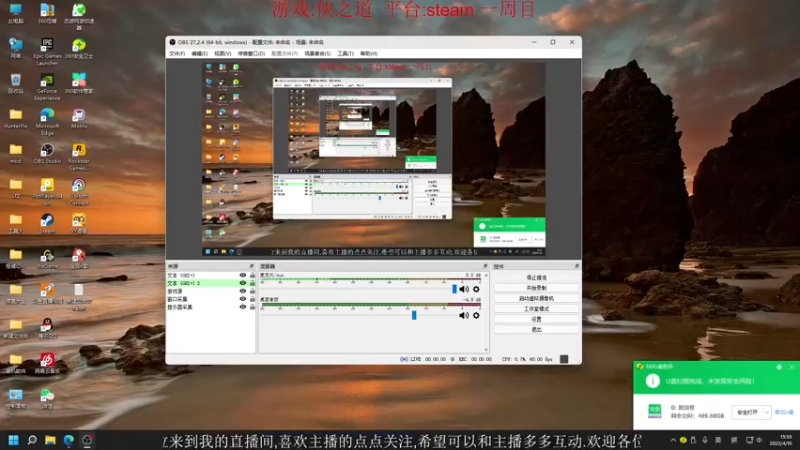Open the 工具(T) menu in OBS
800x450 pixels.
tap(345, 54)
